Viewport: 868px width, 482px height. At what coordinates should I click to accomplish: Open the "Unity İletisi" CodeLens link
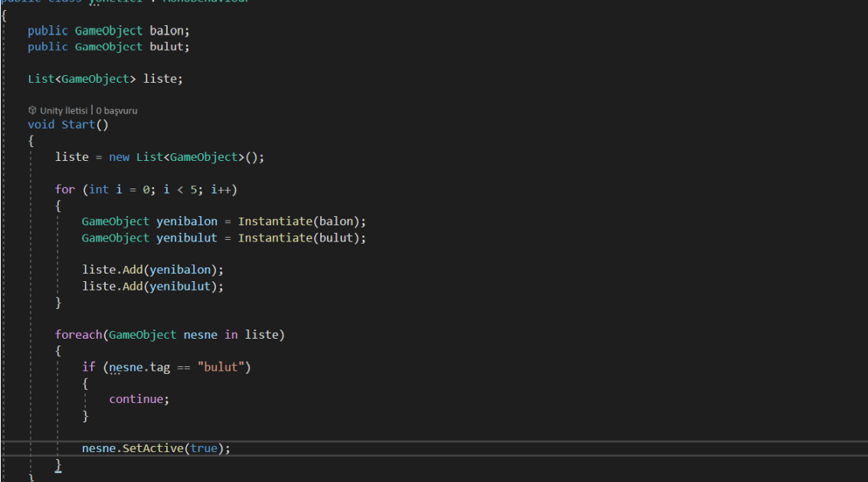(64, 110)
